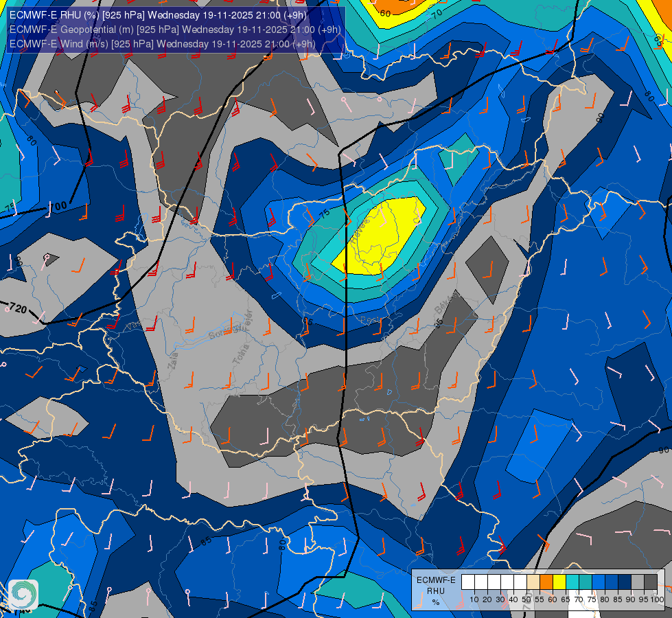672x618 pixels.
Task: Select the ECMWF-E Wind (m/s) title line
Action: pos(163,44)
